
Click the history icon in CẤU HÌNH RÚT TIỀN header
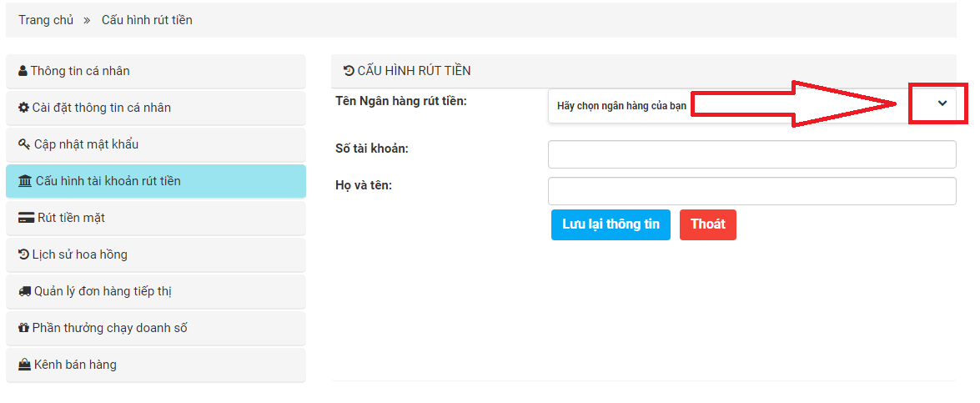click(349, 71)
